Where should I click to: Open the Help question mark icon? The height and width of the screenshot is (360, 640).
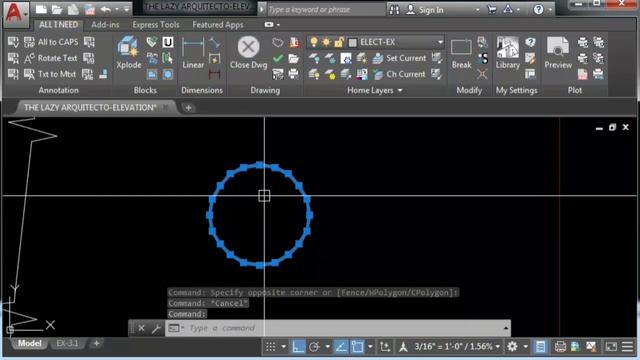pos(538,9)
